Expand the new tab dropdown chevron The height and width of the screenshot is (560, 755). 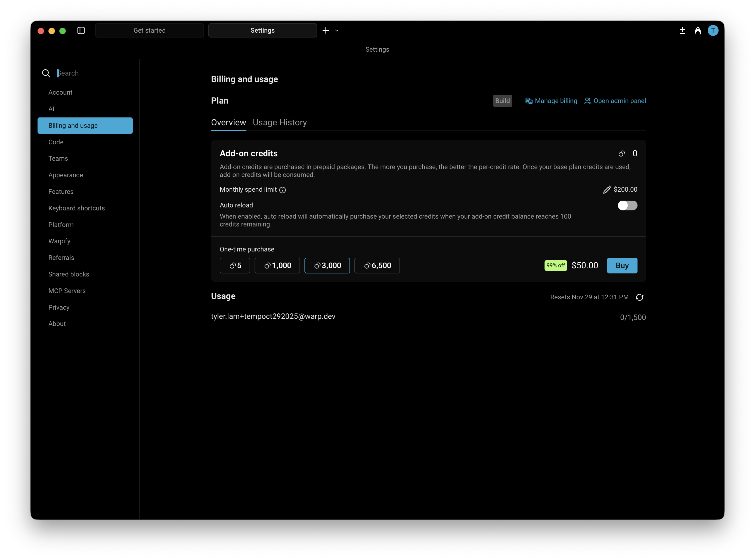point(336,30)
